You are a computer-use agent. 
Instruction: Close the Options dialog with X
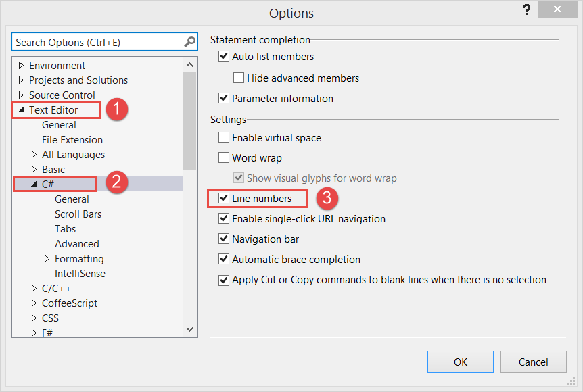pyautogui.click(x=557, y=9)
